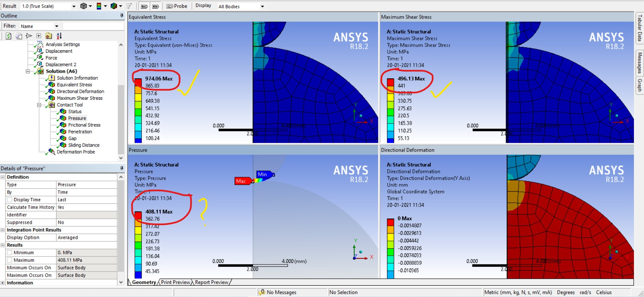Open the All Bodies display dropdown
Screen dimensions: 644x297
tap(262, 6)
